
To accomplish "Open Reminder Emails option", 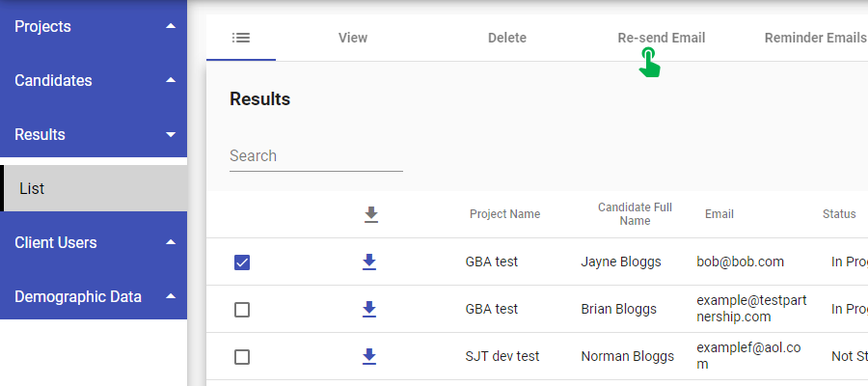I will [814, 38].
